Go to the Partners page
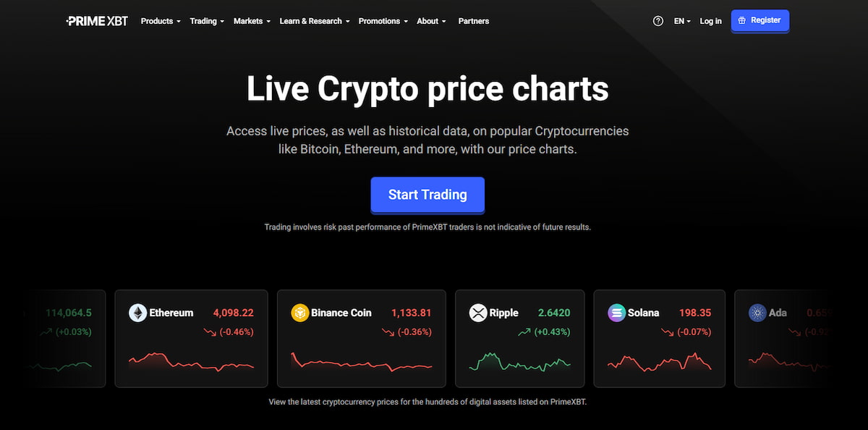 tap(474, 21)
